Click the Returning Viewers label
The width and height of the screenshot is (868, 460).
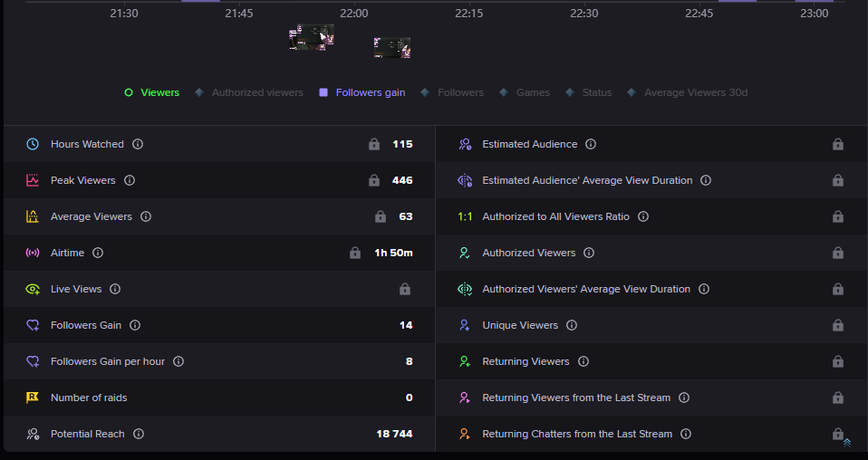526,361
